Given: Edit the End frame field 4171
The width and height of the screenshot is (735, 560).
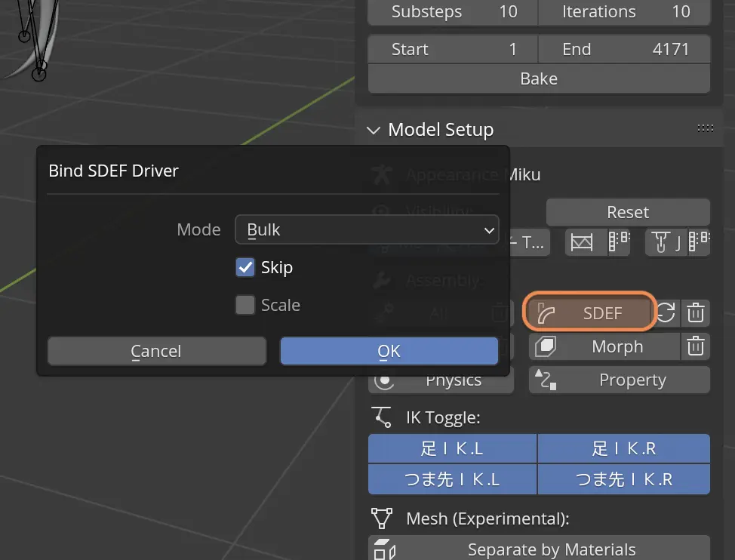Looking at the screenshot, I should [x=624, y=49].
